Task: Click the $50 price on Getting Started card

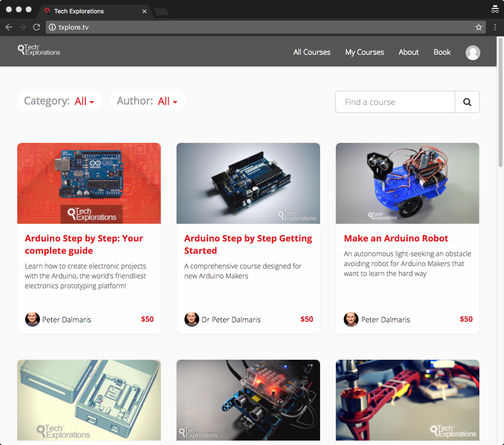Action: (307, 319)
